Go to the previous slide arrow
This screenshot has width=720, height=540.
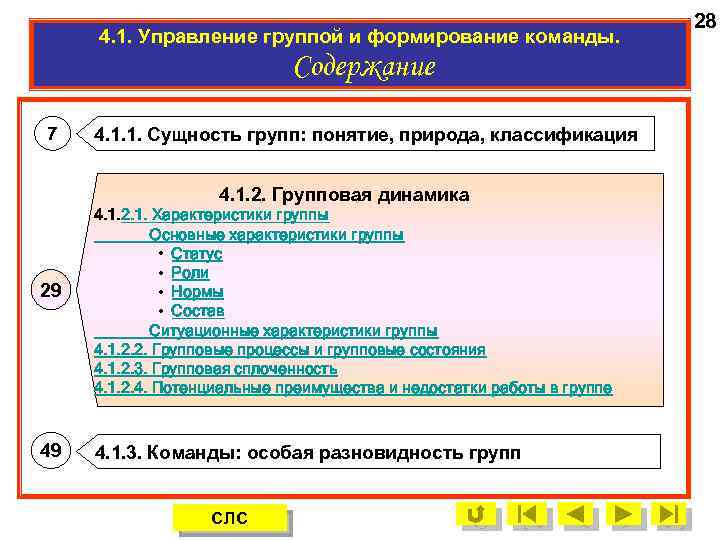[577, 514]
